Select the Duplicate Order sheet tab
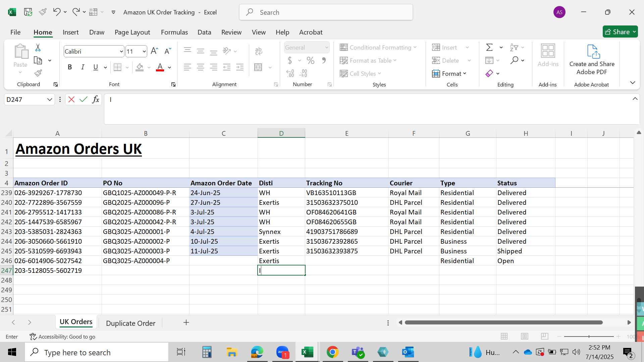The width and height of the screenshot is (644, 362). click(130, 323)
